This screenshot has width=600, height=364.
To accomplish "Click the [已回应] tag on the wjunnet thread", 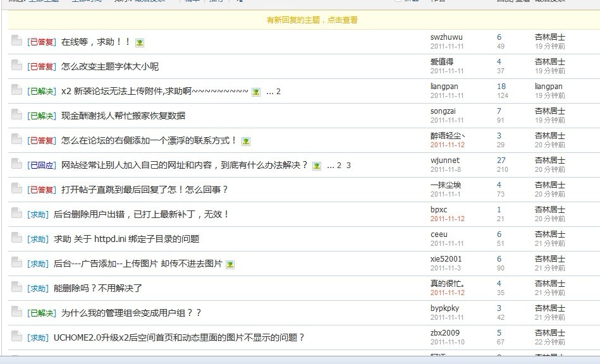I will click(42, 165).
